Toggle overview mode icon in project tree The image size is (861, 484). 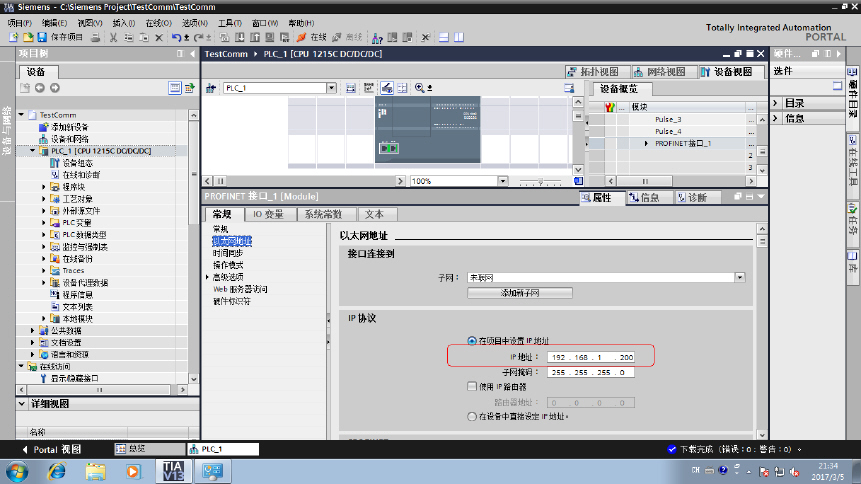click(x=175, y=88)
